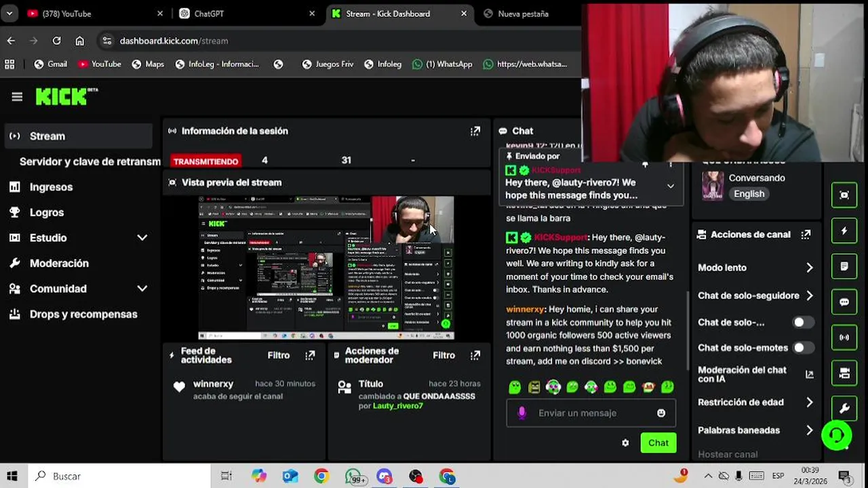Viewport: 868px width, 488px height.
Task: Open Chrome apps grid in bookmarks bar
Action: 9,64
